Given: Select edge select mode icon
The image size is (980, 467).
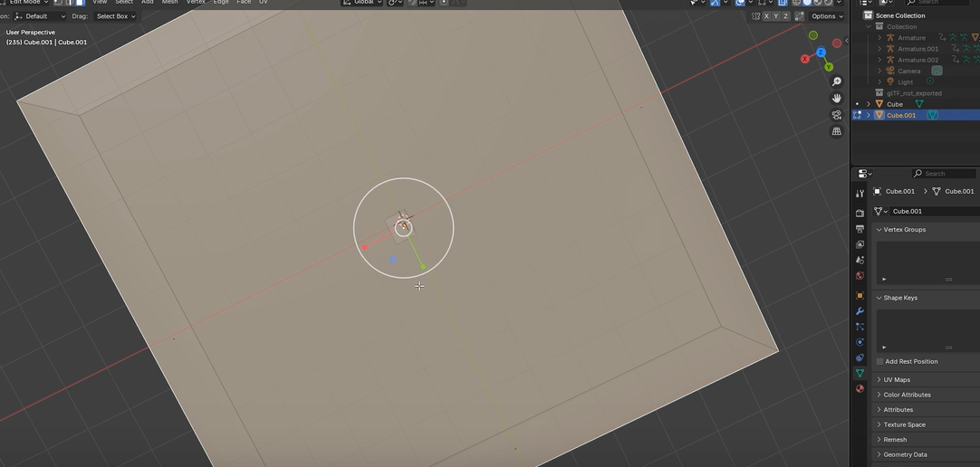Looking at the screenshot, I should click(69, 2).
